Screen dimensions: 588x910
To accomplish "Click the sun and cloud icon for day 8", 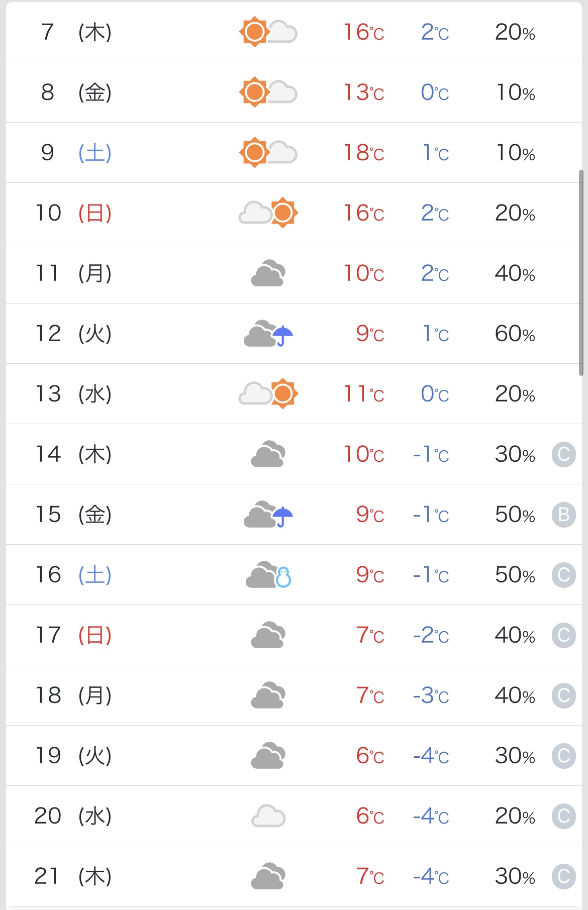I will [268, 92].
